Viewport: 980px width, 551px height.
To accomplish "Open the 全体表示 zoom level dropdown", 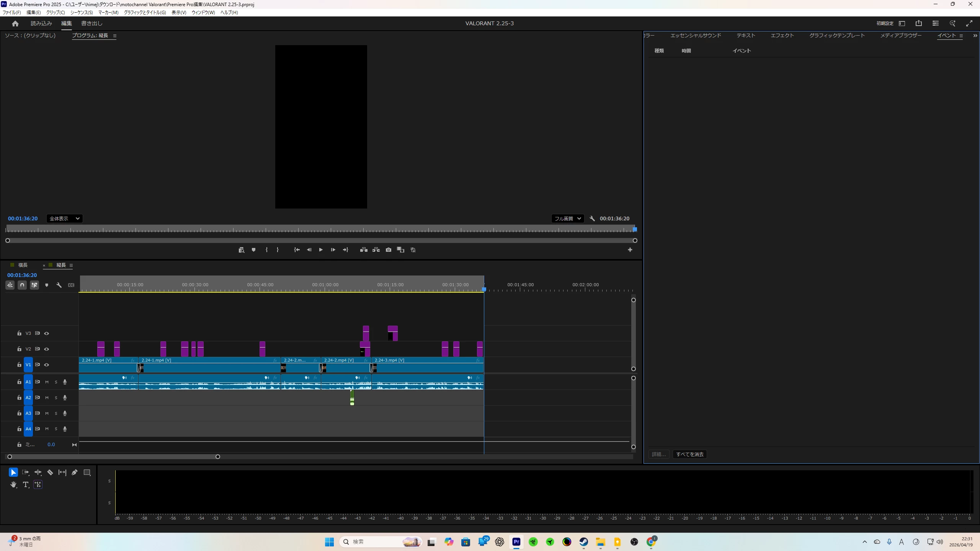I will click(x=64, y=218).
